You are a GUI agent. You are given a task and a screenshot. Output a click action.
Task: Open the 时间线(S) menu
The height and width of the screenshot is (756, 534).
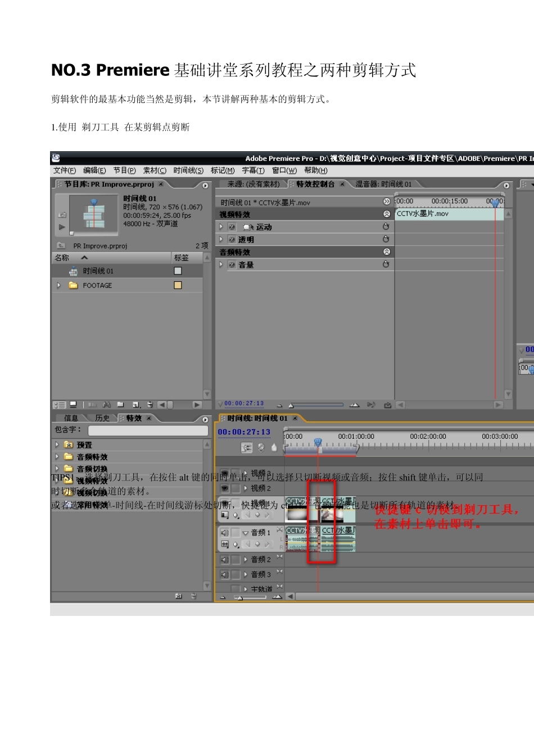pos(188,170)
